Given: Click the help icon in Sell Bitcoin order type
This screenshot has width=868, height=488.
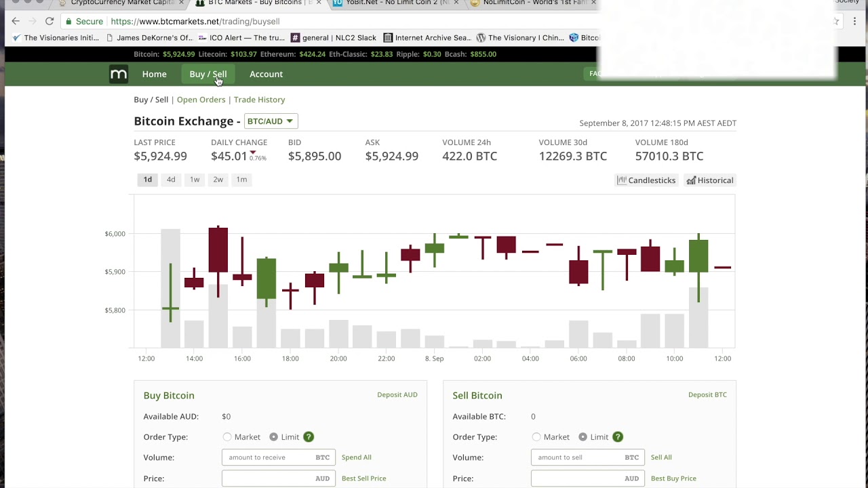Looking at the screenshot, I should click(618, 437).
